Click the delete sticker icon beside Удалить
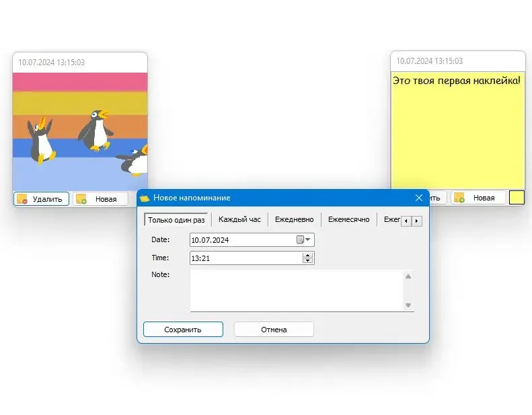Screen dimensions: 532x415 pyautogui.click(x=22, y=199)
